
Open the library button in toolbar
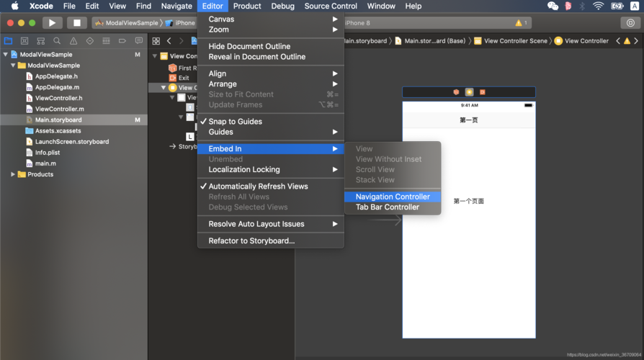pos(630,23)
